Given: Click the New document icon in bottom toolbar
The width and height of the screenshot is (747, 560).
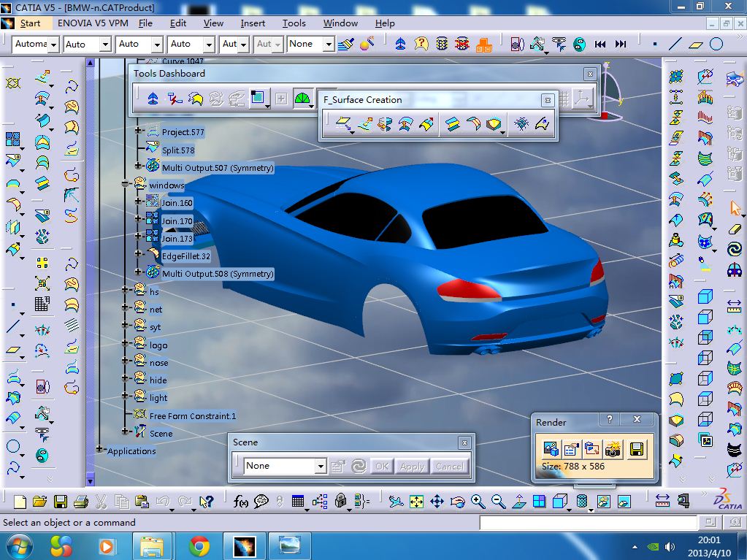Looking at the screenshot, I should click(20, 502).
